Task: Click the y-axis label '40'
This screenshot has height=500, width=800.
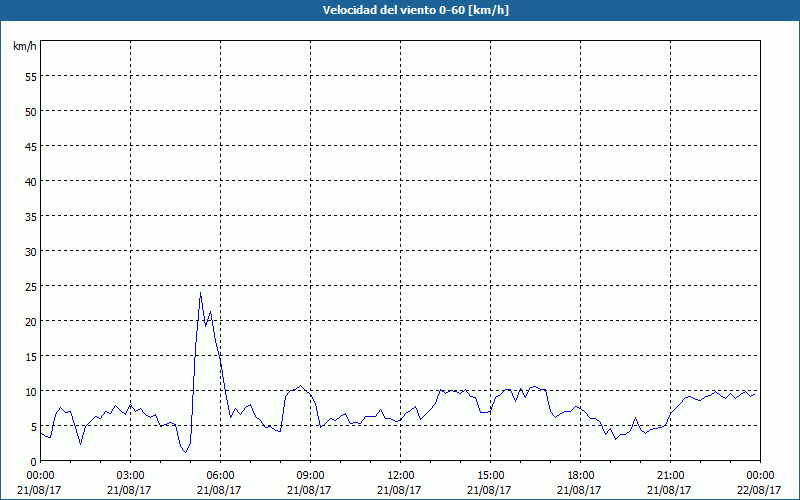Action: 31,181
